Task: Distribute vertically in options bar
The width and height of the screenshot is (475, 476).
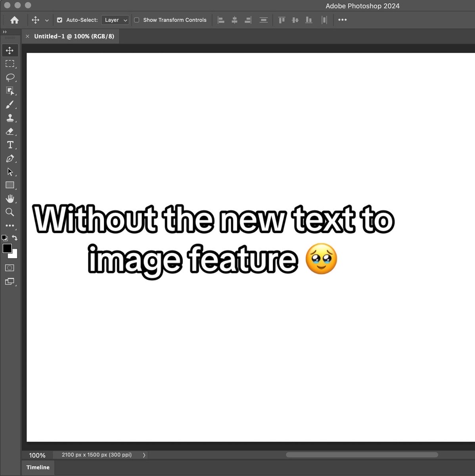Action: [x=263, y=20]
